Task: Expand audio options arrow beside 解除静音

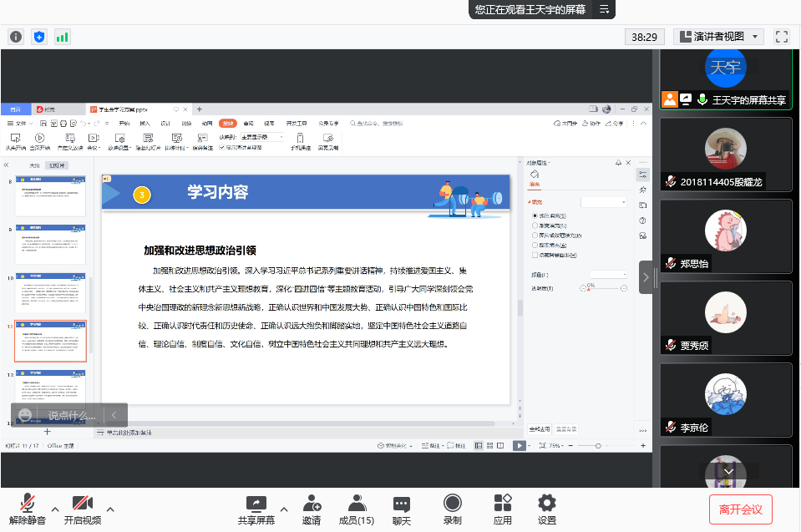Action: tap(55, 509)
